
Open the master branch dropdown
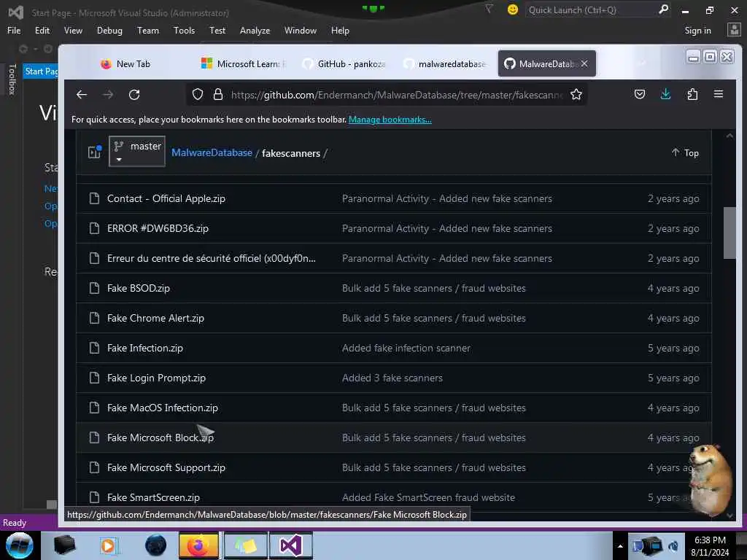(137, 152)
